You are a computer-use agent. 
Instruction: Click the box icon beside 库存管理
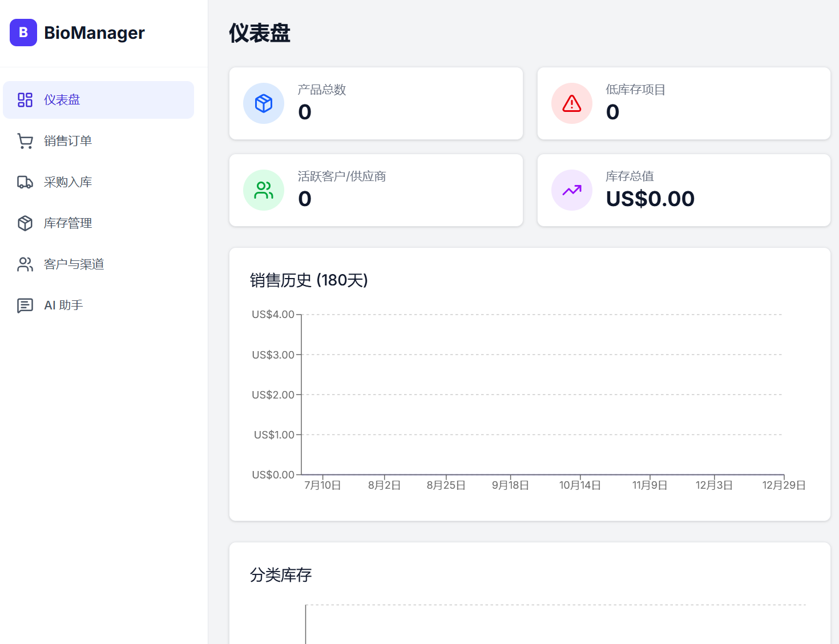25,223
